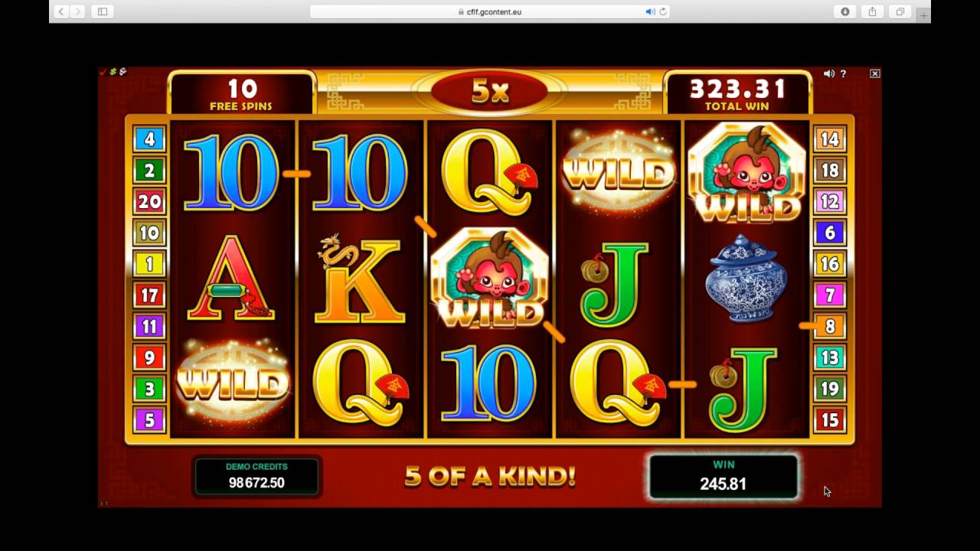Reload the page in Safari
The image size is (980, 551).
pyautogui.click(x=663, y=11)
